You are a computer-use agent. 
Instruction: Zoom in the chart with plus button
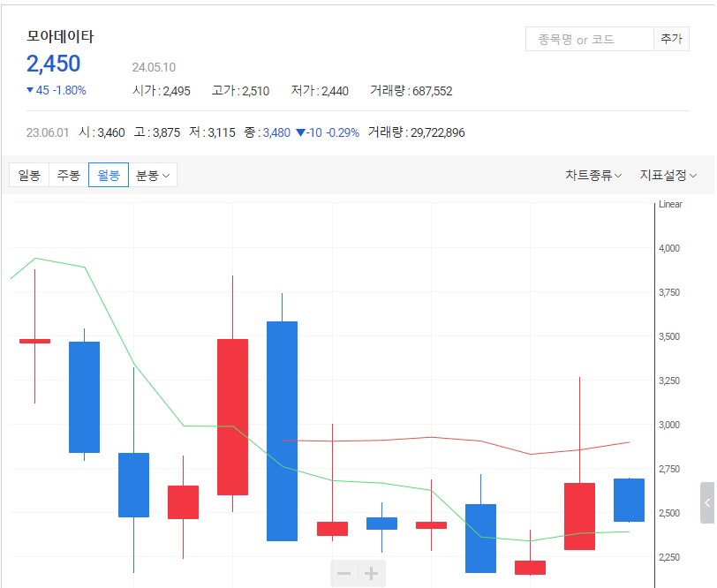click(x=372, y=574)
